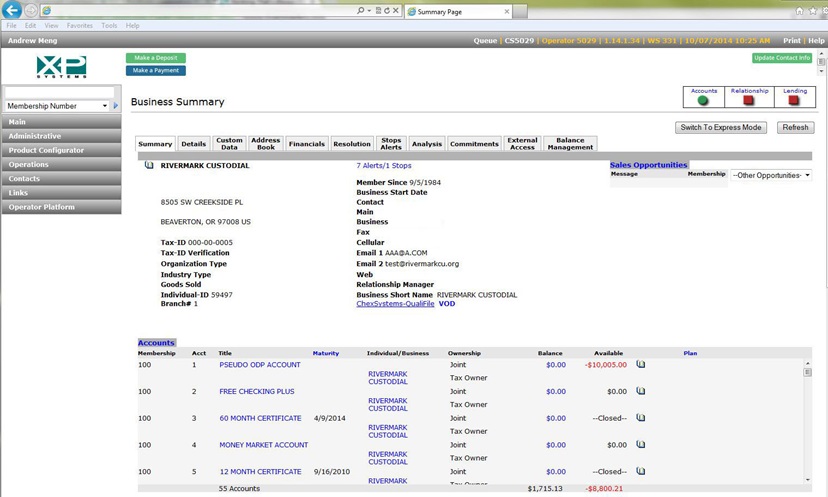Click the search input above Membership Number
This screenshot has width=828, height=497.
coord(59,92)
